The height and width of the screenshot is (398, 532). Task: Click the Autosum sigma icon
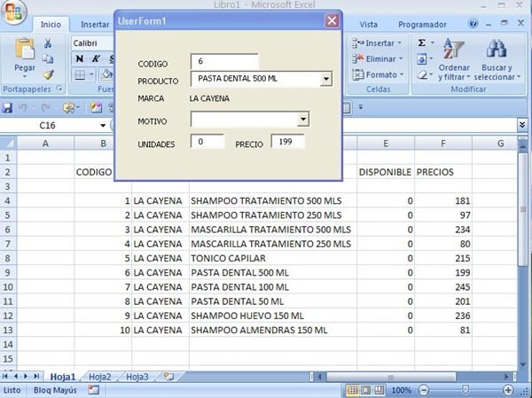coord(421,43)
